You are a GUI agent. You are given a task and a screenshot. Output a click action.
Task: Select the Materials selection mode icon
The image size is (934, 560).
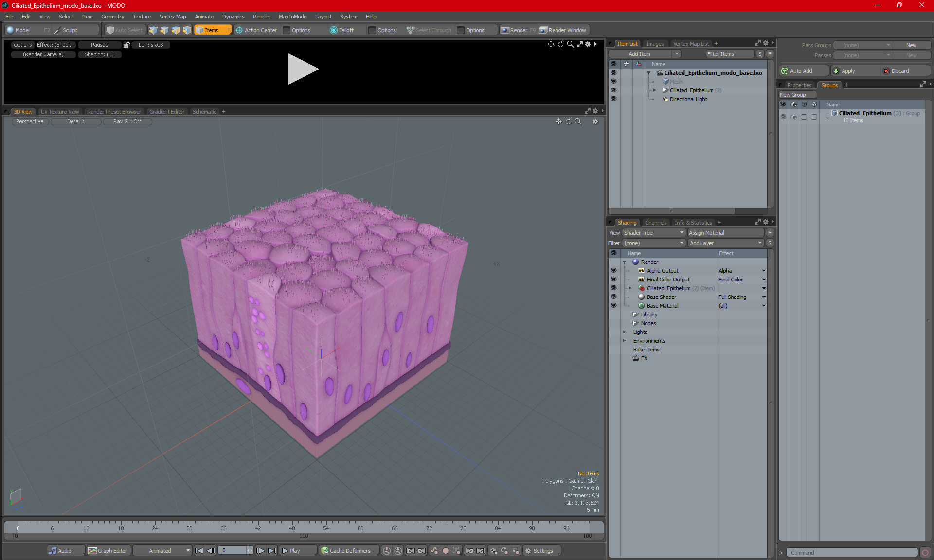tap(187, 30)
